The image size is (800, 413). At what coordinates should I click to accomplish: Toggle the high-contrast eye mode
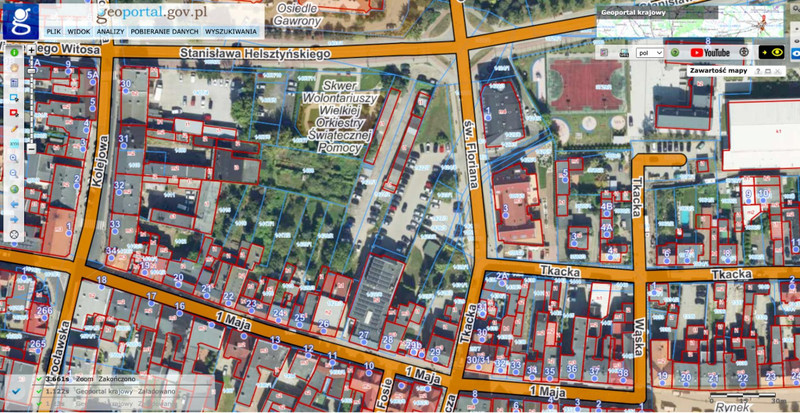pos(771,52)
